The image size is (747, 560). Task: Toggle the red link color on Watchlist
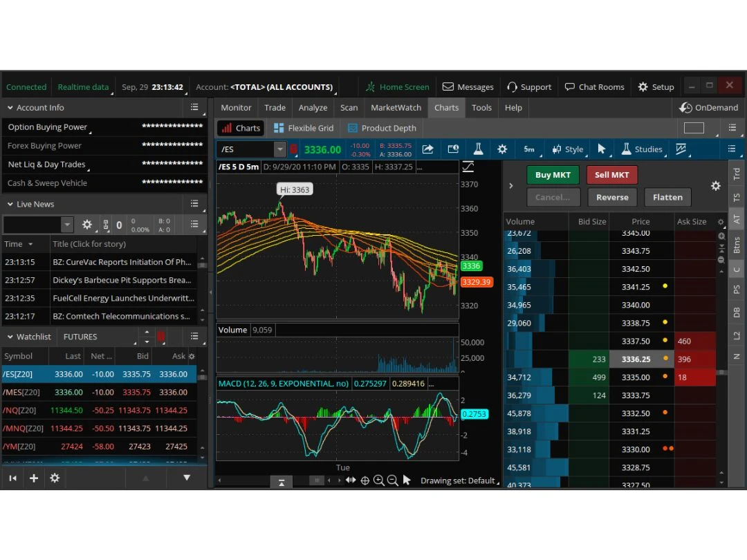pyautogui.click(x=161, y=337)
